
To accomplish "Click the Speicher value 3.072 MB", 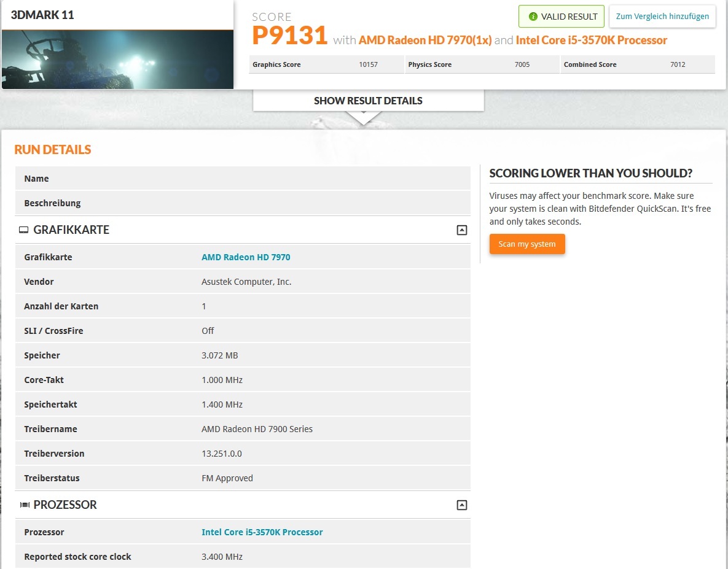I will coord(219,355).
